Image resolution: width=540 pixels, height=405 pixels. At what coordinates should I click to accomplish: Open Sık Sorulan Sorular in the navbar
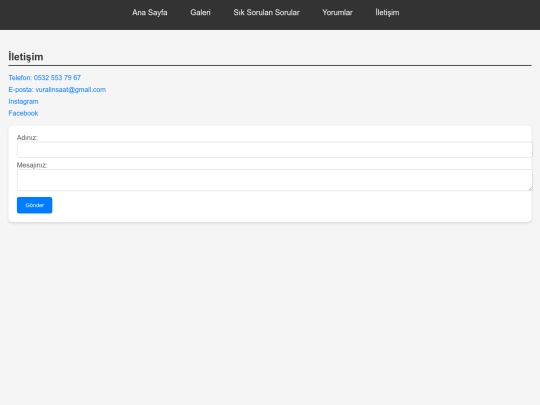click(x=266, y=12)
